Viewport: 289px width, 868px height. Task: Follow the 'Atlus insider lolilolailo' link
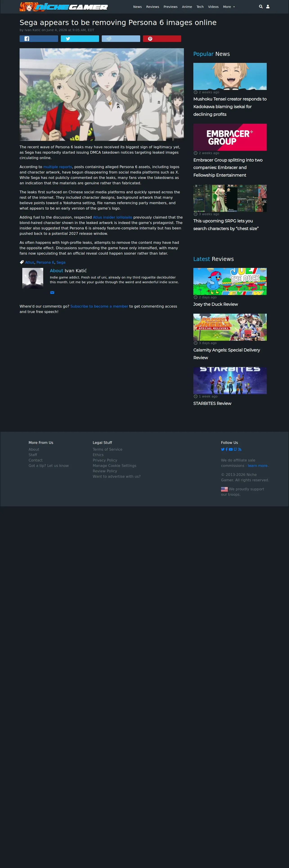pyautogui.click(x=112, y=217)
